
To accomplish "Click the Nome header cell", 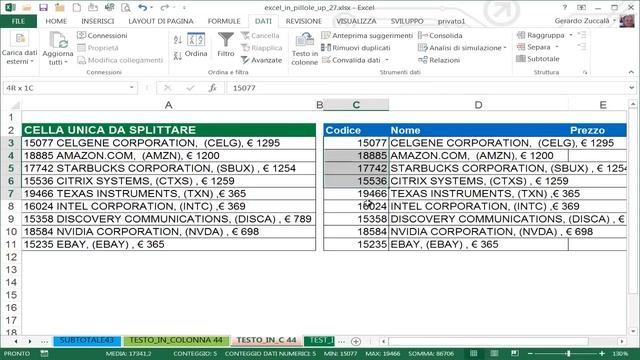I will (x=478, y=130).
